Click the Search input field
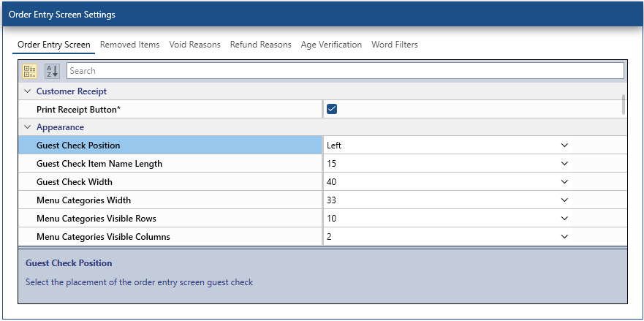 coord(345,71)
